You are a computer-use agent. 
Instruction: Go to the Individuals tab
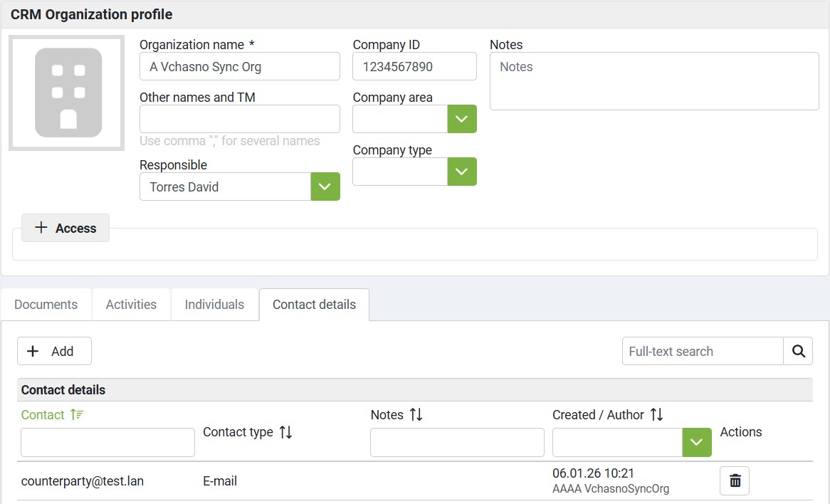(x=214, y=305)
